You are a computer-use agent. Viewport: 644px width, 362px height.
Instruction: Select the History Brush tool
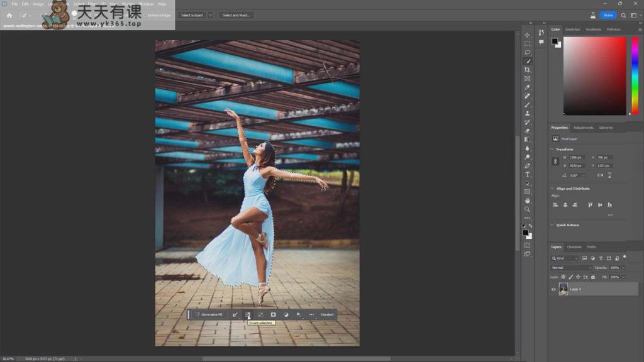click(x=528, y=123)
